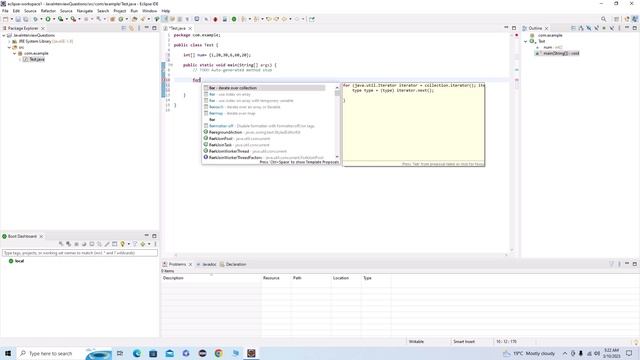Click the first icon in Boot Dashboard toolbar
Screen dimensions: 640x360
point(61,244)
